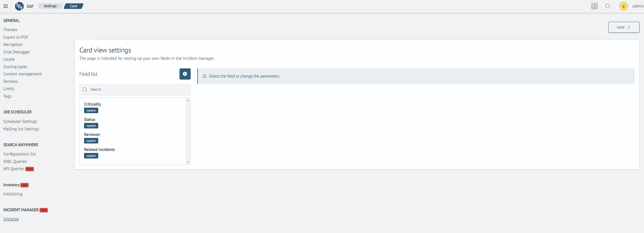Click the next button
644x233 pixels.
click(624, 27)
